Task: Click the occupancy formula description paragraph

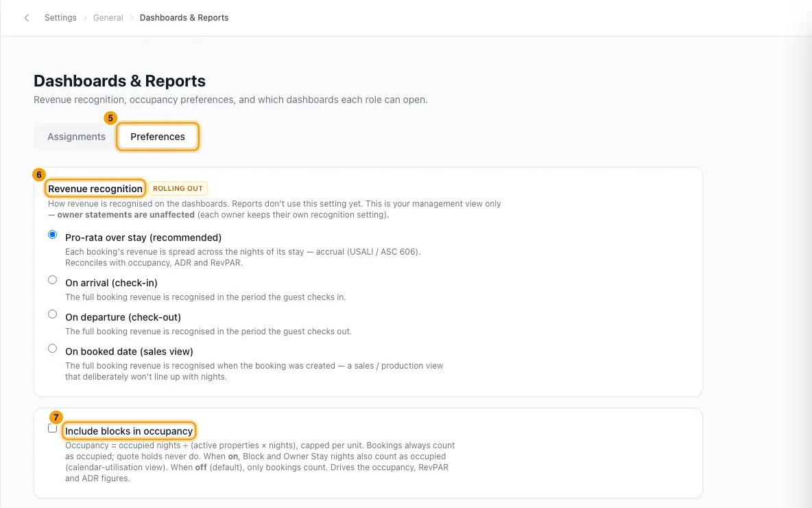Action: 260,462
